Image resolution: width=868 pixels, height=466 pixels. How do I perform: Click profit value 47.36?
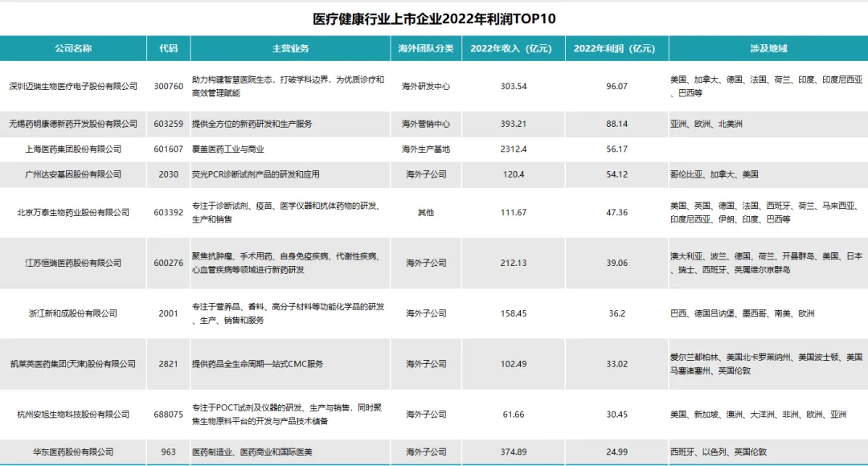(x=616, y=213)
